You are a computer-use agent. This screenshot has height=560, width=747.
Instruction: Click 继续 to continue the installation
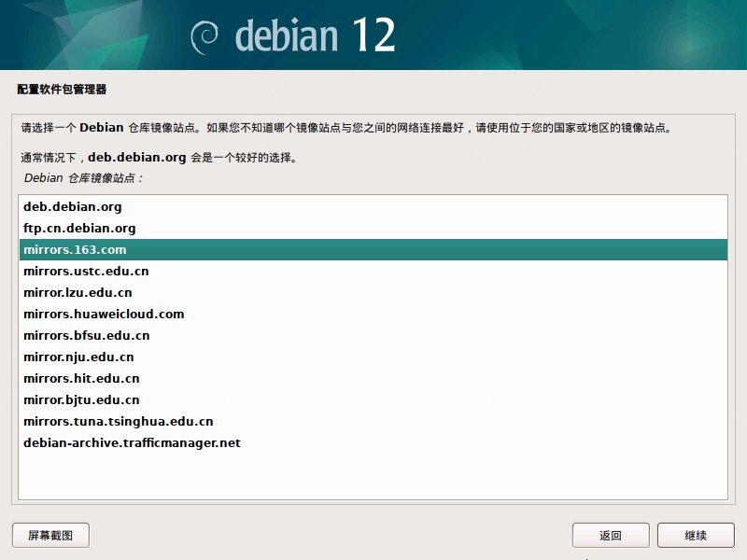pyautogui.click(x=696, y=536)
